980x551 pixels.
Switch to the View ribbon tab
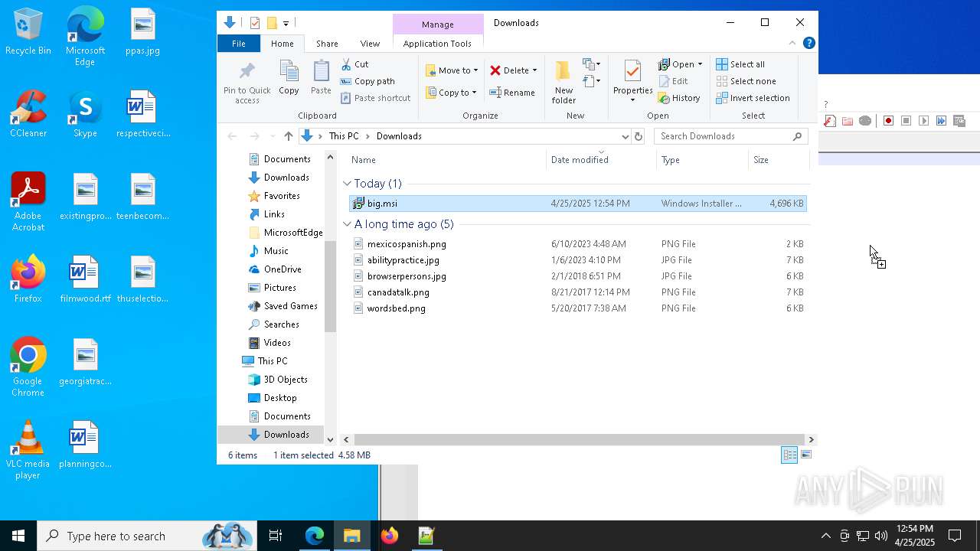(370, 44)
